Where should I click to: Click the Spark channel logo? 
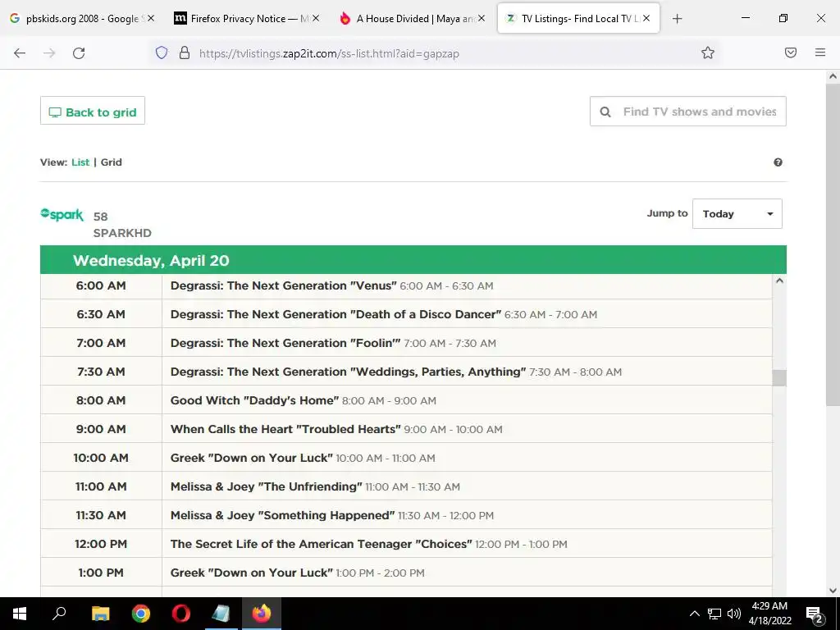[x=62, y=215]
